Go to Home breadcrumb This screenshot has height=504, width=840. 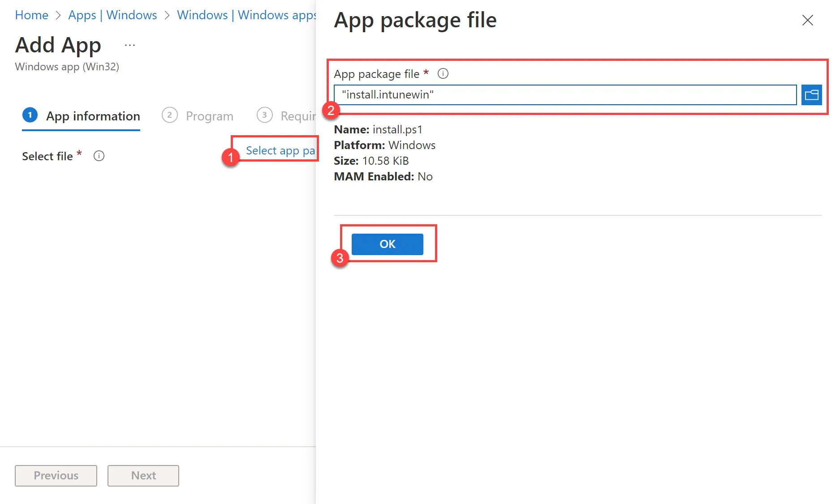click(31, 15)
